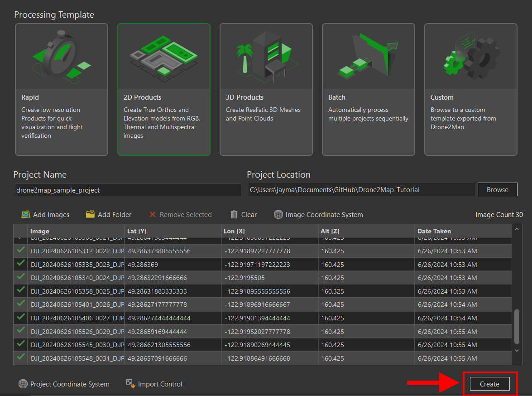Image resolution: width=532 pixels, height=396 pixels.
Task: Click the Remove Selected X icon
Action: tap(153, 215)
